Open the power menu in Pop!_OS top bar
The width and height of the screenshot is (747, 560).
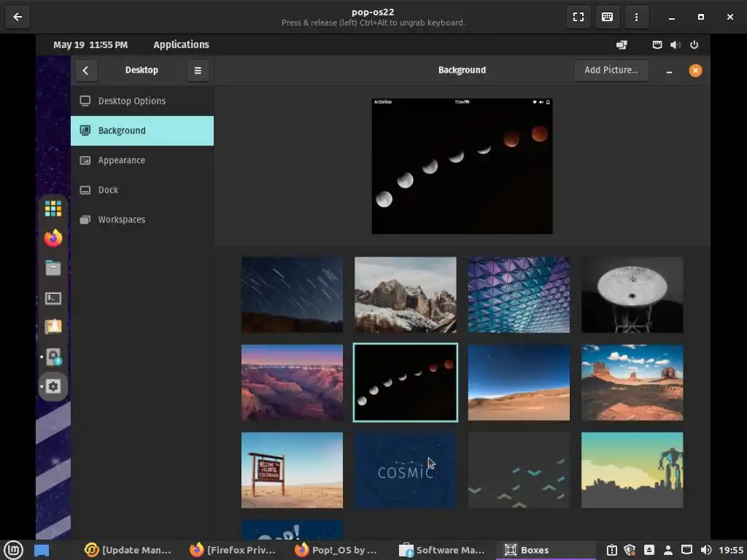694,44
